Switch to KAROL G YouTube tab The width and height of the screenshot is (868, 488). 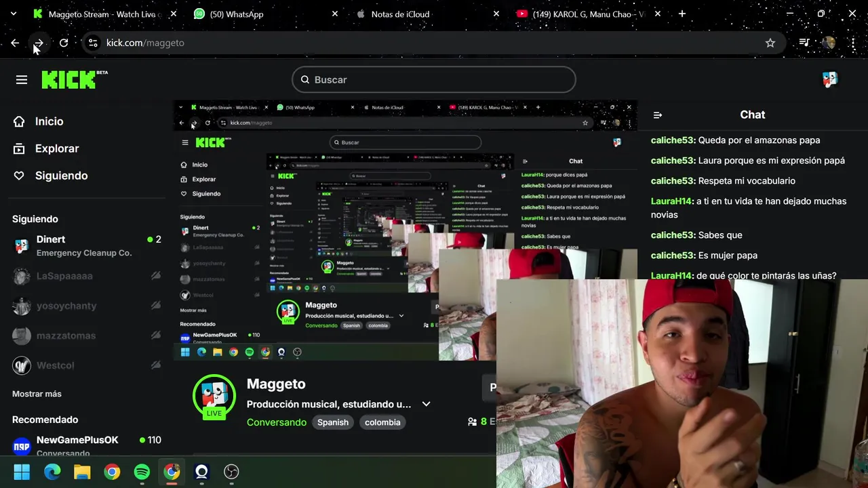tap(588, 14)
